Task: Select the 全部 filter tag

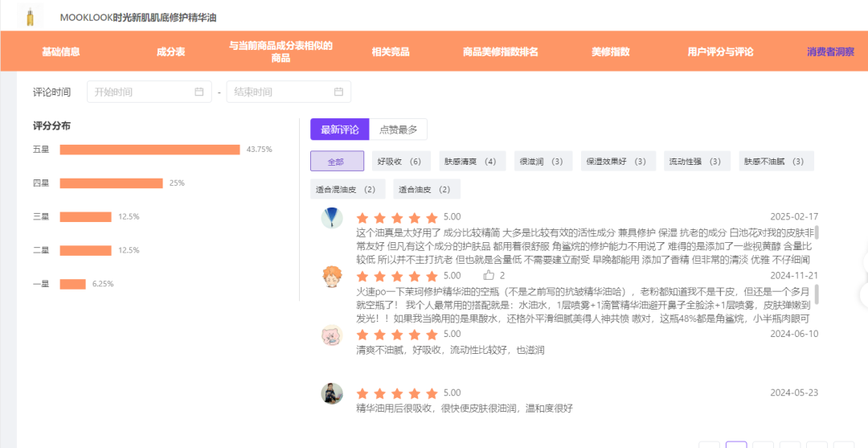Action: pos(337,161)
